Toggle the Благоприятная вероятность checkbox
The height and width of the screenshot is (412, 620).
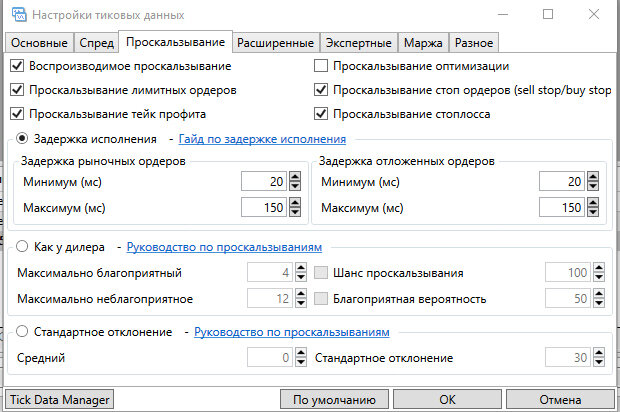pos(321,299)
